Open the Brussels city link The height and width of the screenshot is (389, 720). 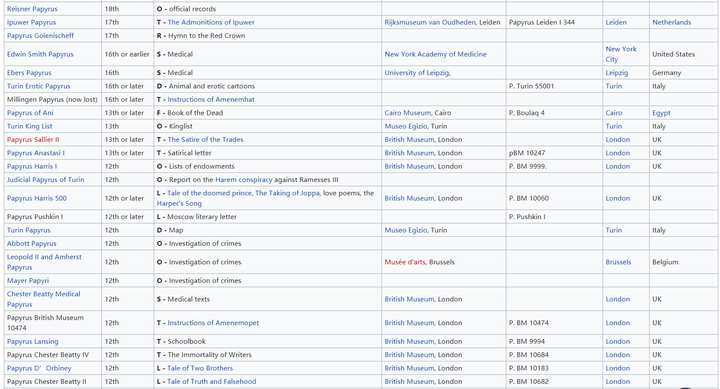click(x=618, y=262)
